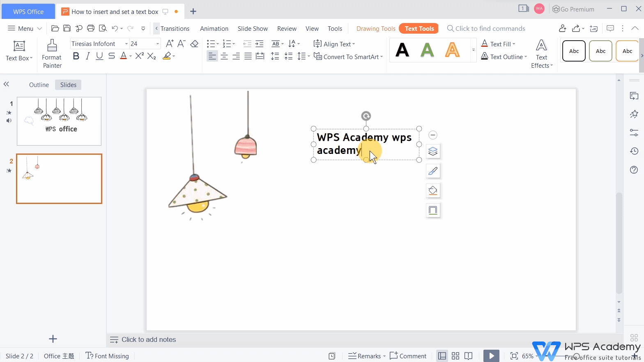The height and width of the screenshot is (362, 644).
Task: Switch to Outline panel tab
Action: click(x=39, y=85)
